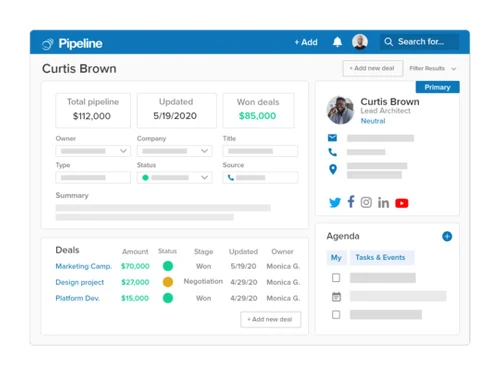Click the $15,000 amount
Viewport: 500px width, 375px height.
(x=135, y=298)
